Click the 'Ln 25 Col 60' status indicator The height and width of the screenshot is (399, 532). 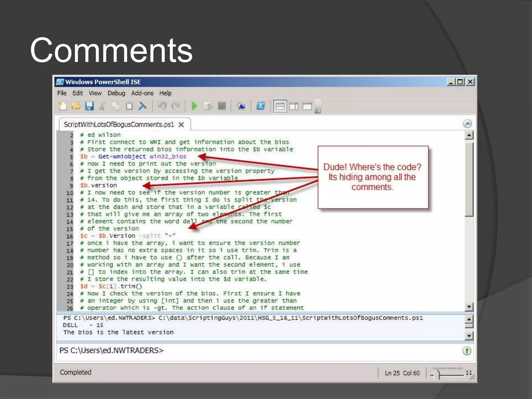pyautogui.click(x=402, y=373)
